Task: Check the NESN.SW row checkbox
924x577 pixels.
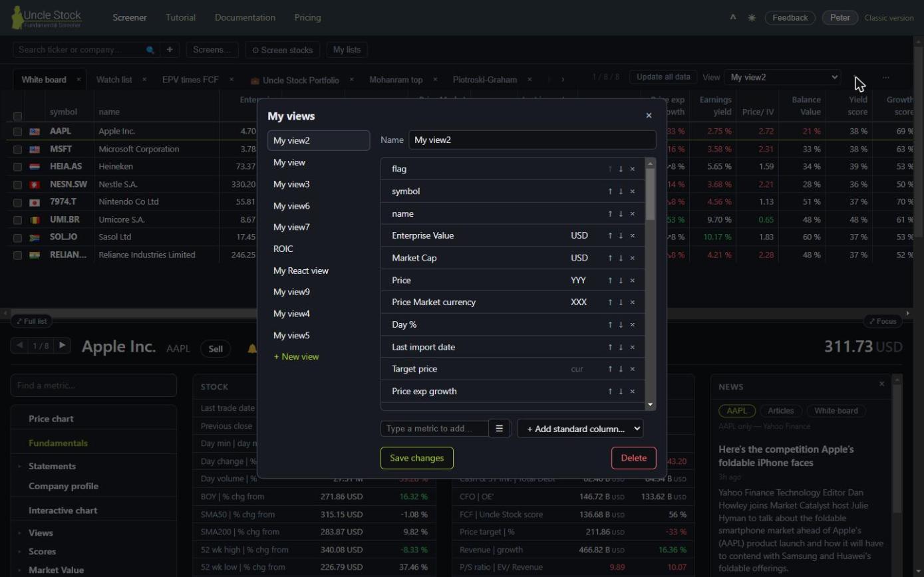Action: pyautogui.click(x=18, y=185)
